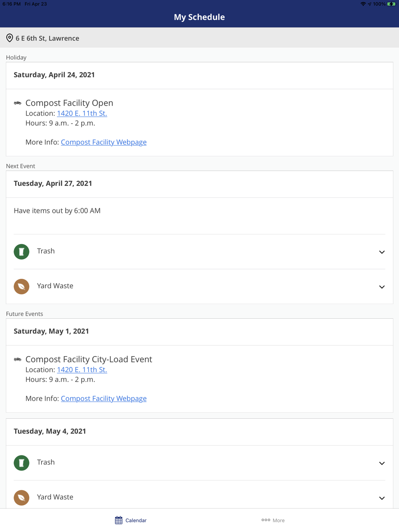
Task: Tap truck icon beside Compost Facility Open
Action: coord(18,103)
